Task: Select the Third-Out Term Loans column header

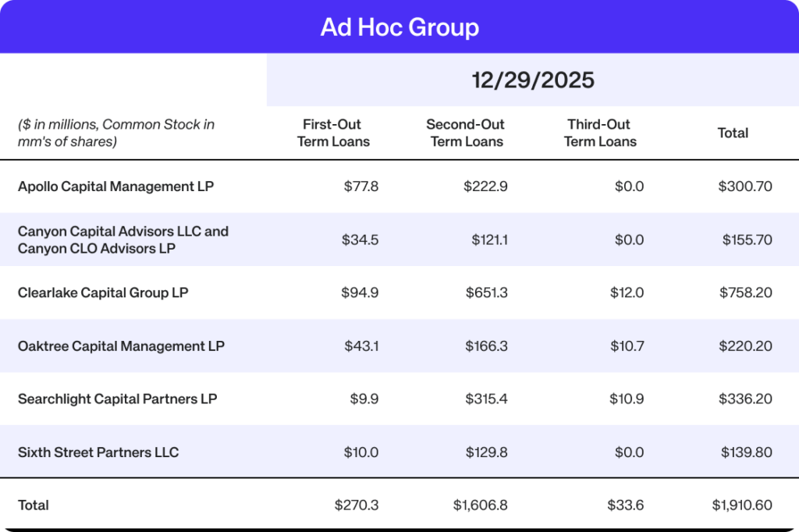Action: tap(600, 133)
